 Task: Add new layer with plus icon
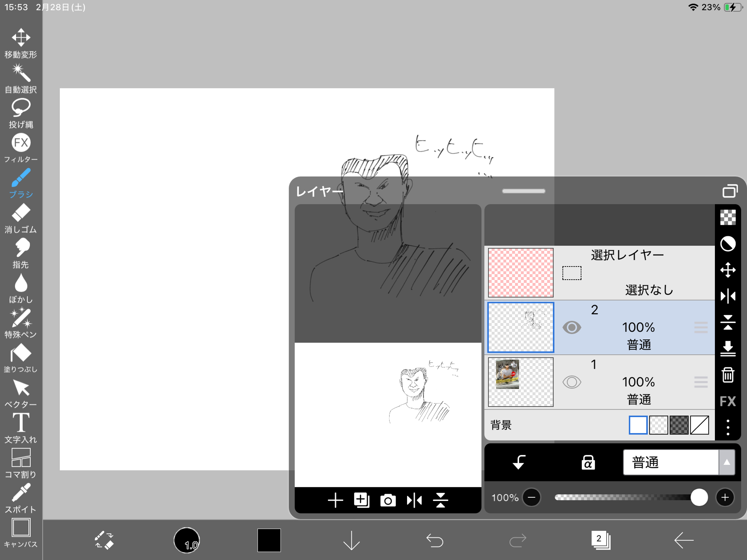(335, 500)
